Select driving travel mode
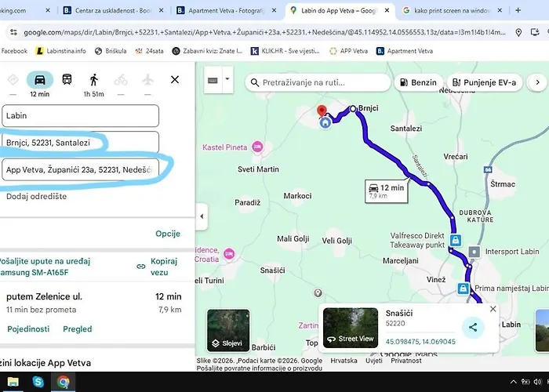This screenshot has height=392, width=549. (x=39, y=79)
